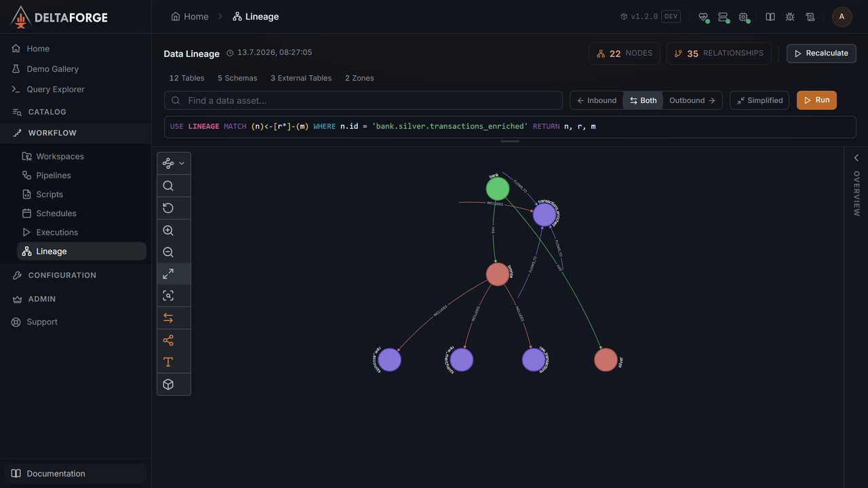Click Home in the breadcrumb
868x488 pixels.
pyautogui.click(x=190, y=16)
